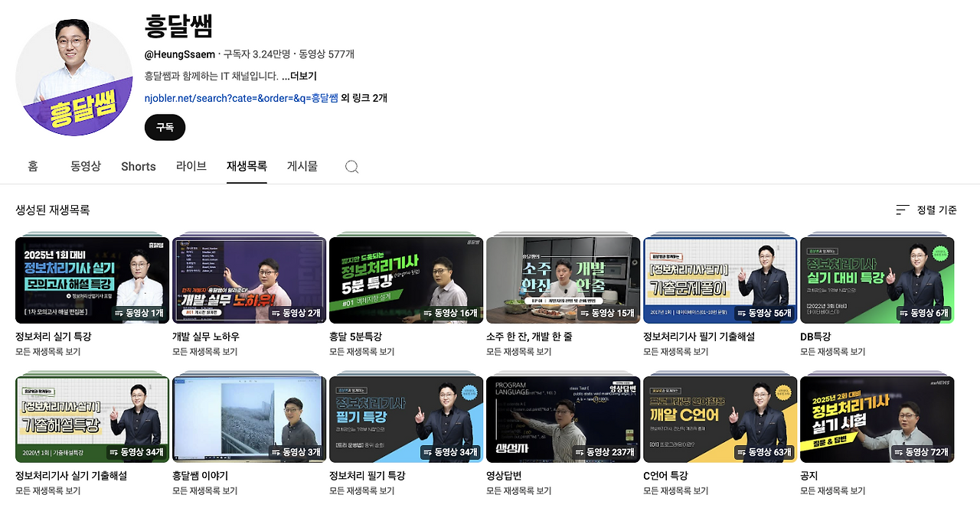Viewport: 980px width, 511px height.
Task: Open the 공지 playlist thumbnail
Action: pos(877,419)
